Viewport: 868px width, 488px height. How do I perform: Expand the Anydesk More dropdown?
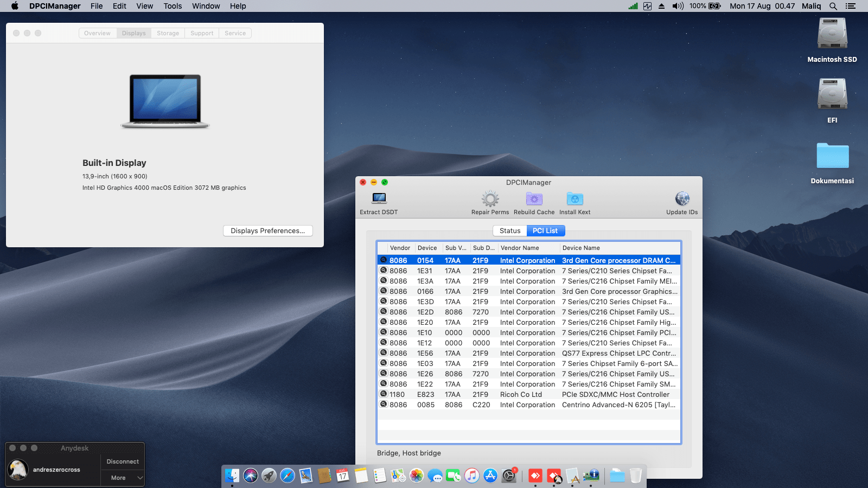click(123, 478)
